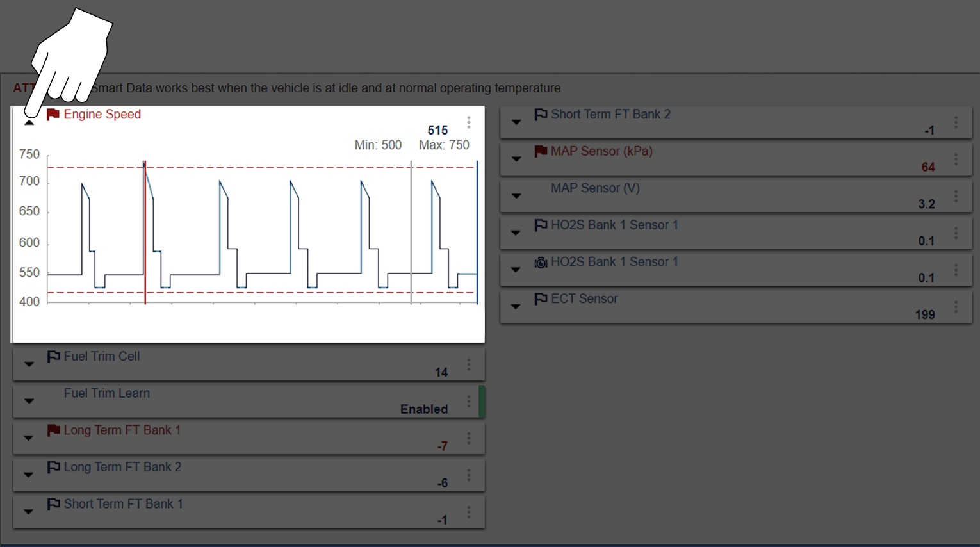Toggle the flag on Fuel Trim Cell
This screenshot has width=980, height=547.
[54, 357]
